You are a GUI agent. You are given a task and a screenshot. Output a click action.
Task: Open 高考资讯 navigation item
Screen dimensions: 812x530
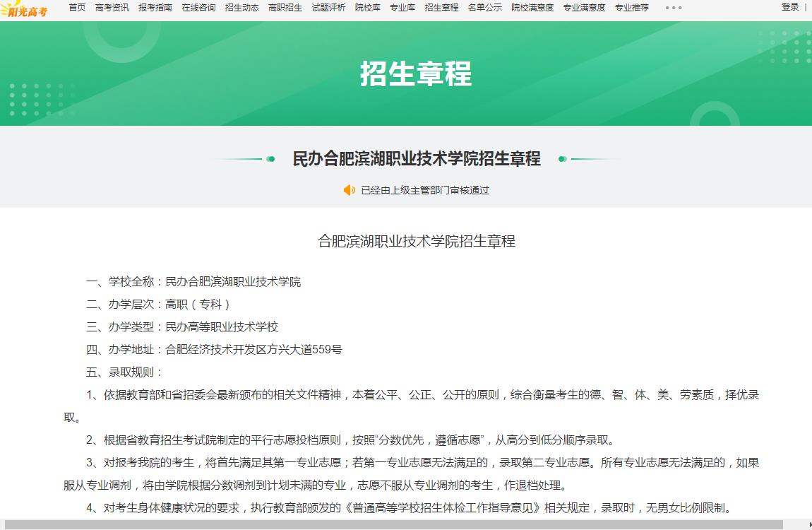coord(112,7)
